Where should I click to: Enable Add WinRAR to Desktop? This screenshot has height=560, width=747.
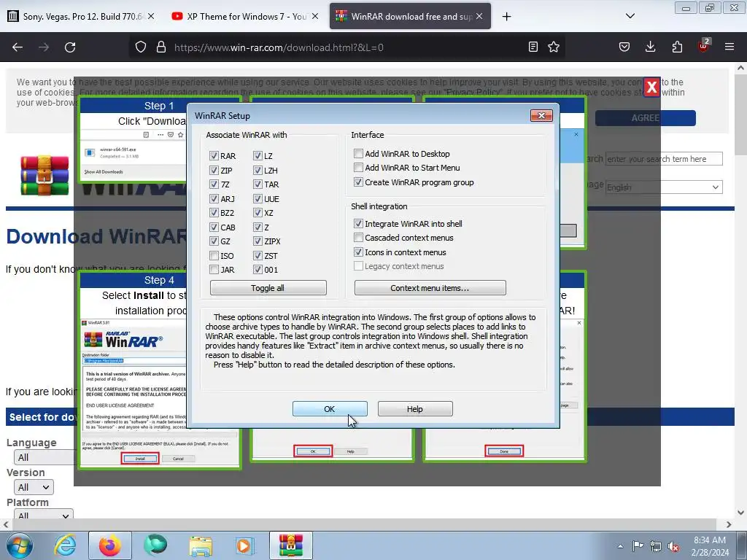pos(358,153)
